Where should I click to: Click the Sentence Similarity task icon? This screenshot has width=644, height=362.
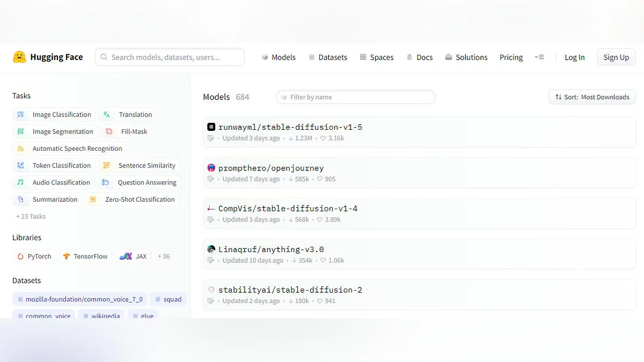[106, 166]
